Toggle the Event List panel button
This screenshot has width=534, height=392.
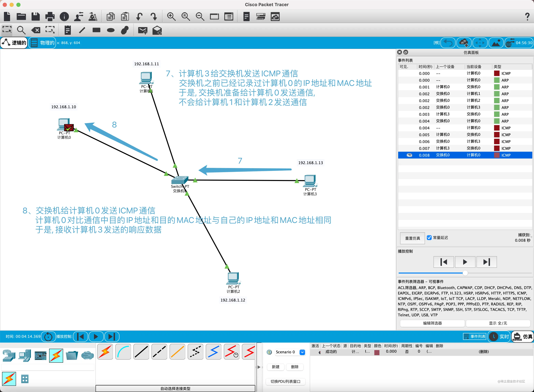(x=475, y=336)
